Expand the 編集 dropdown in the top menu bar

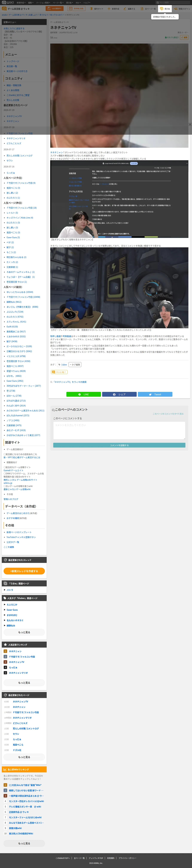31,2
